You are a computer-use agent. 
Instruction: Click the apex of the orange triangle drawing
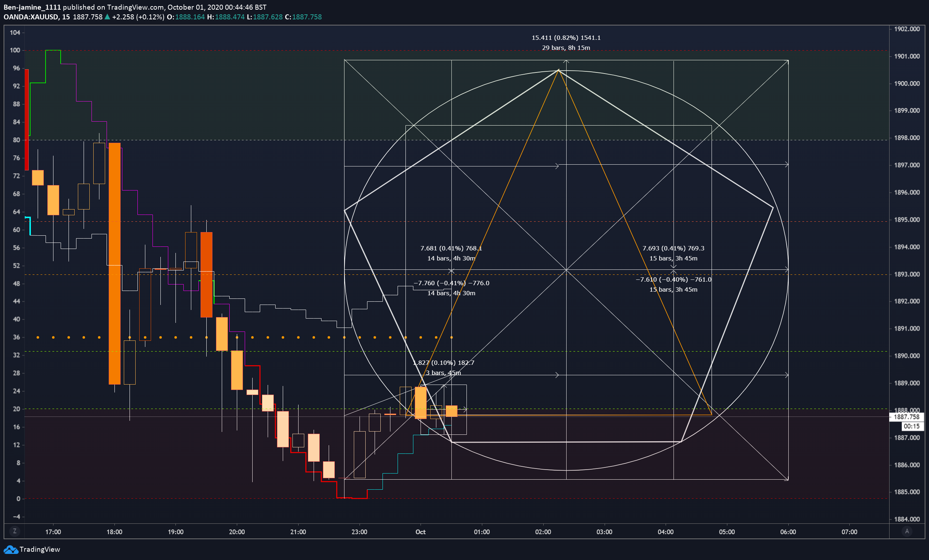(558, 70)
